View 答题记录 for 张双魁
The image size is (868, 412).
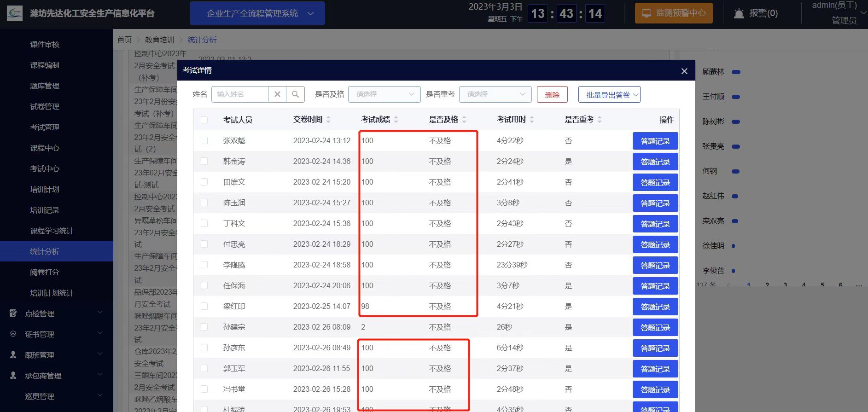[655, 141]
